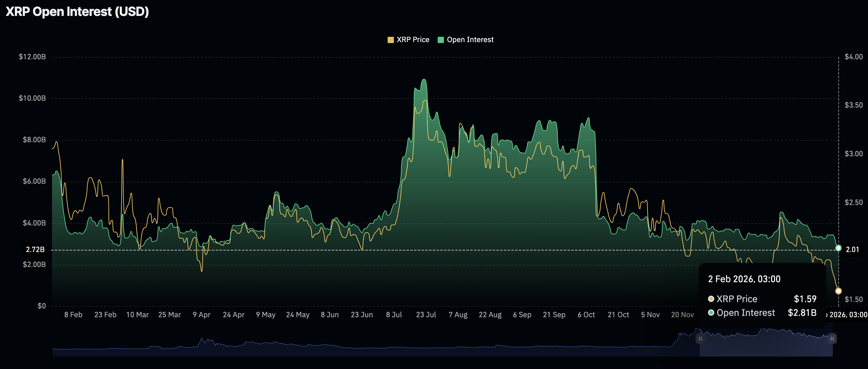
Task: Click the green Open Interest legend square
Action: pyautogui.click(x=440, y=40)
